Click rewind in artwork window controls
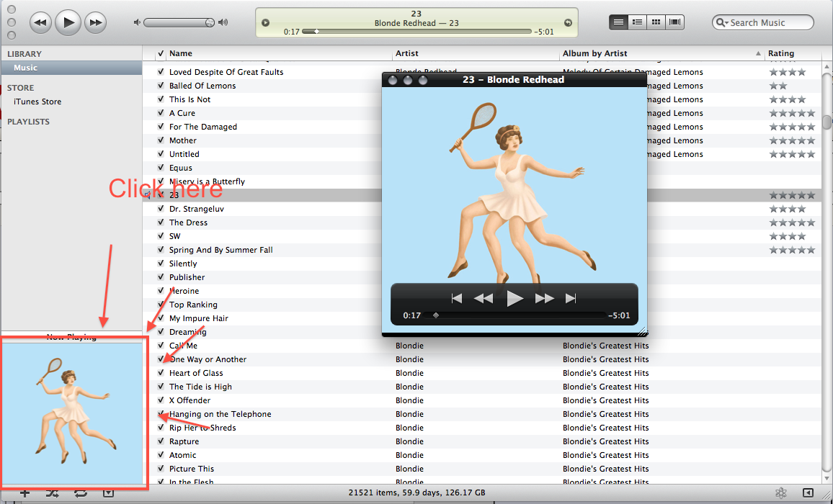Screen dimensions: 833x504 (x=483, y=299)
